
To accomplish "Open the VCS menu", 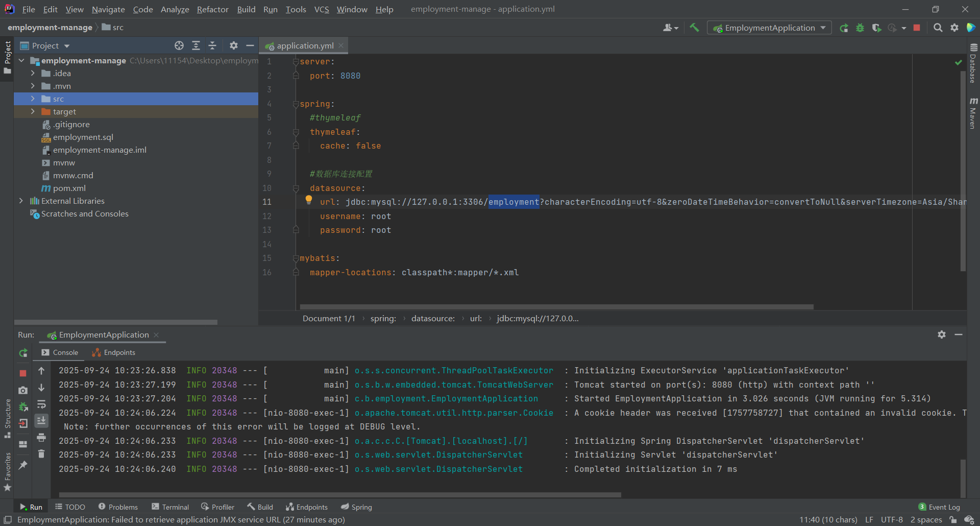I will point(322,9).
